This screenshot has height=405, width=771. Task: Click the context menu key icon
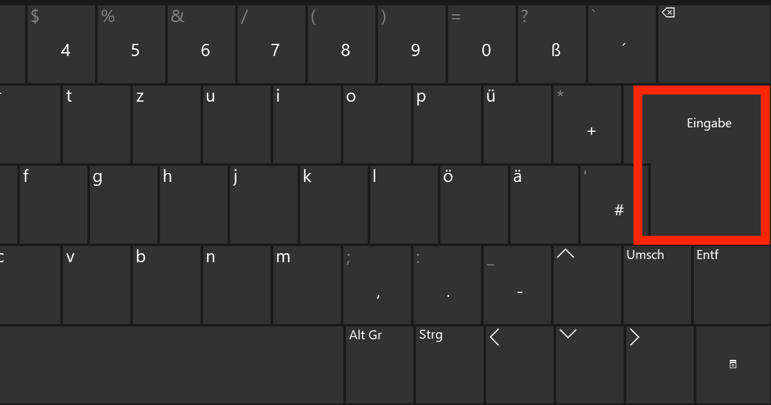tap(733, 365)
